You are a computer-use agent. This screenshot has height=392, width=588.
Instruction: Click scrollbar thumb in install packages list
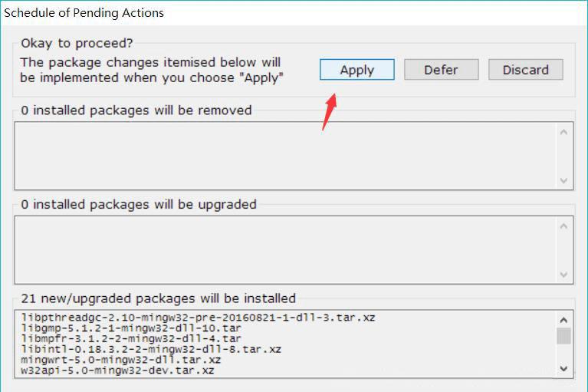pyautogui.click(x=563, y=336)
